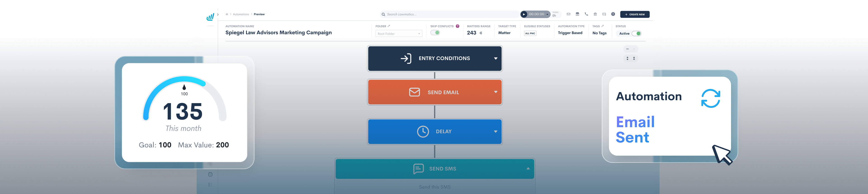Click the Email Sent text
This screenshot has width=868, height=194.
[635, 130]
